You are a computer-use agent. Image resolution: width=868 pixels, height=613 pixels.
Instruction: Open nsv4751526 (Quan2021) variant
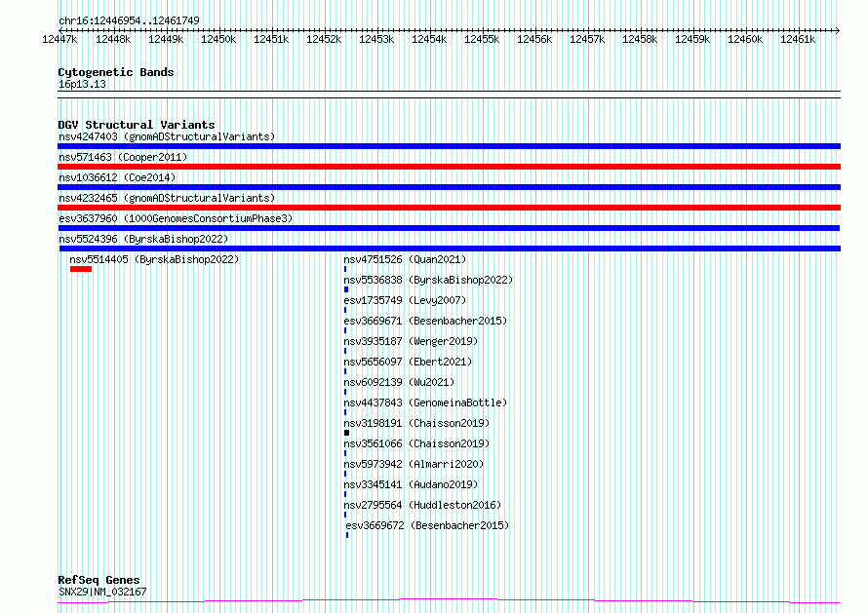click(405, 259)
